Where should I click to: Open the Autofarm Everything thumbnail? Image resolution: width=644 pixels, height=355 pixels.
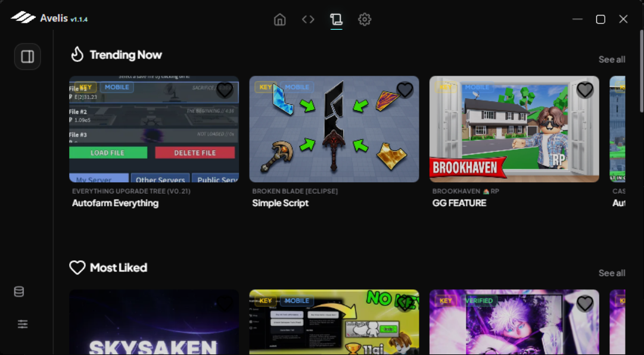[x=154, y=129]
